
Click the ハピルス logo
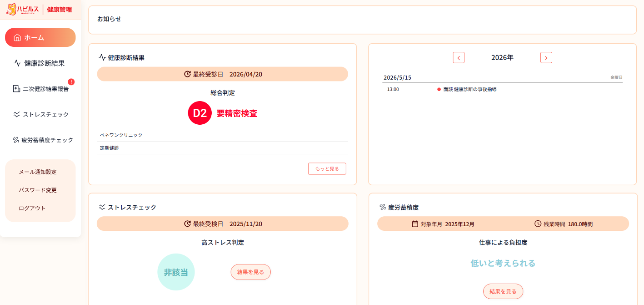(x=23, y=9)
